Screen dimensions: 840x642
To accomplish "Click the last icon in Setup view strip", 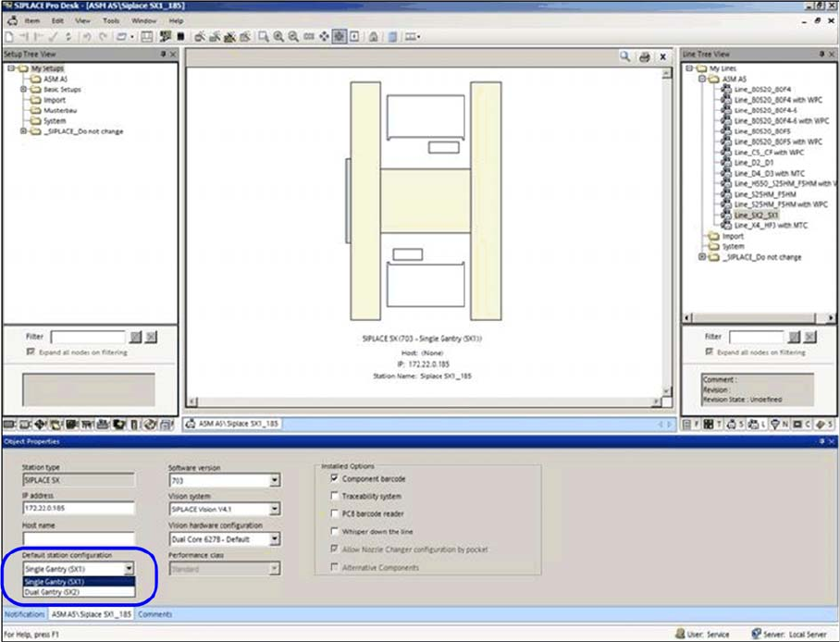I will [x=167, y=425].
